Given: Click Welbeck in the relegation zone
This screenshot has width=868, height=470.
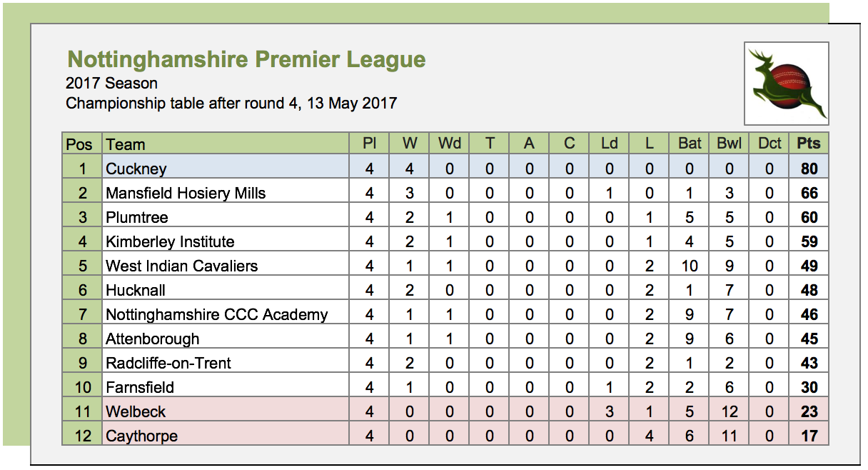Looking at the screenshot, I should click(x=136, y=411).
